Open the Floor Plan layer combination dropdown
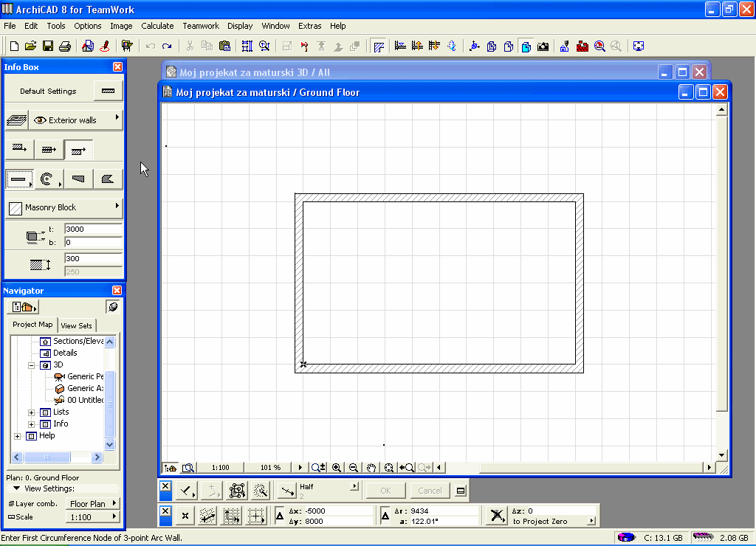Viewport: 756px width, 546px height. (x=93, y=504)
